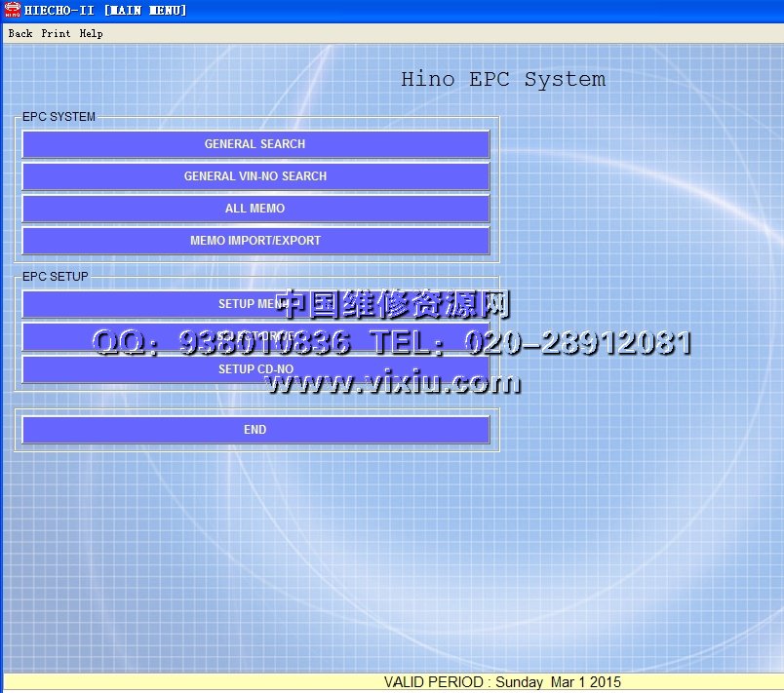
Task: Click the EPC SYSTEM group label
Action: coord(59,117)
